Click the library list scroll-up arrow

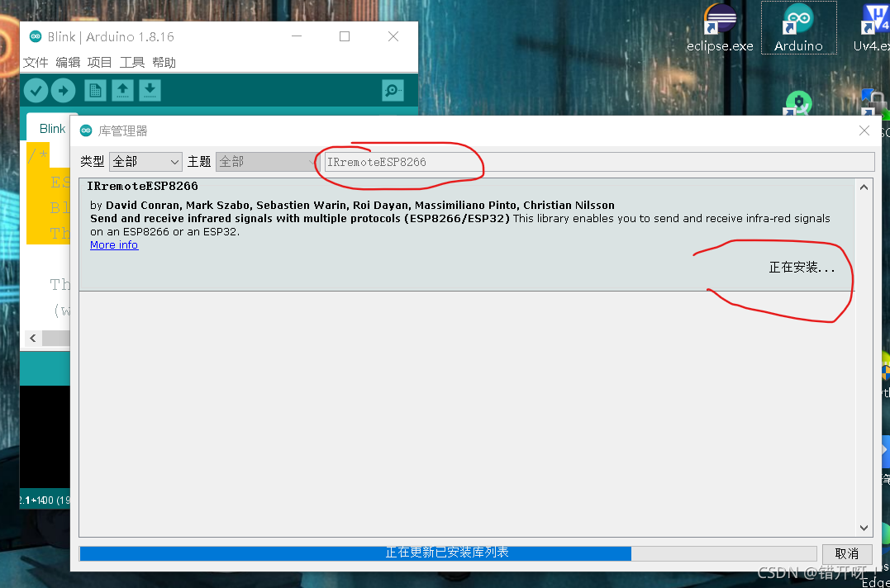(x=864, y=187)
